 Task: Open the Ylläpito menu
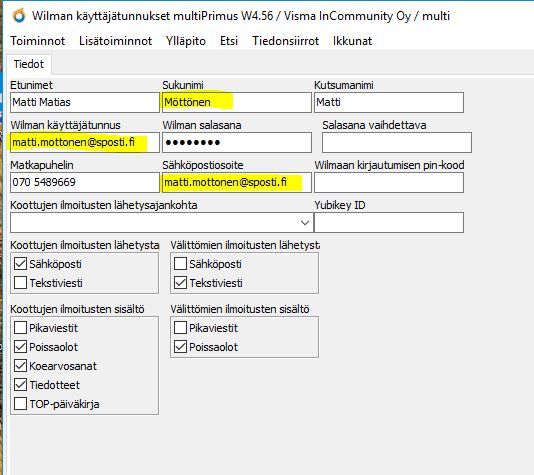pyautogui.click(x=186, y=41)
